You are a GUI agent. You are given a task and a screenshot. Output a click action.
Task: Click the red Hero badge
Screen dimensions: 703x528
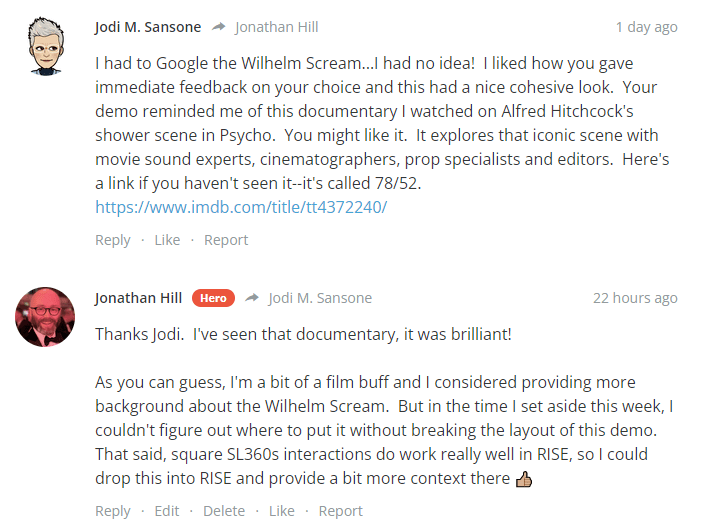[x=213, y=298]
